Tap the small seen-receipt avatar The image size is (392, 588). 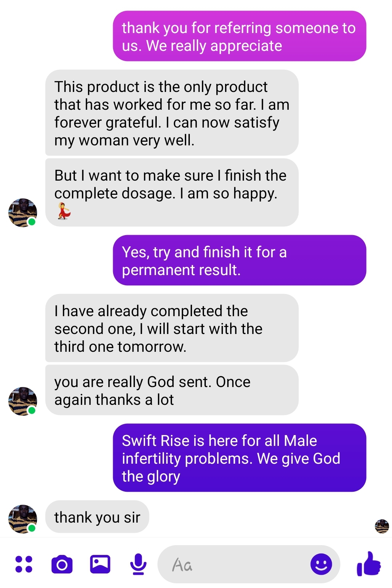coord(382,526)
